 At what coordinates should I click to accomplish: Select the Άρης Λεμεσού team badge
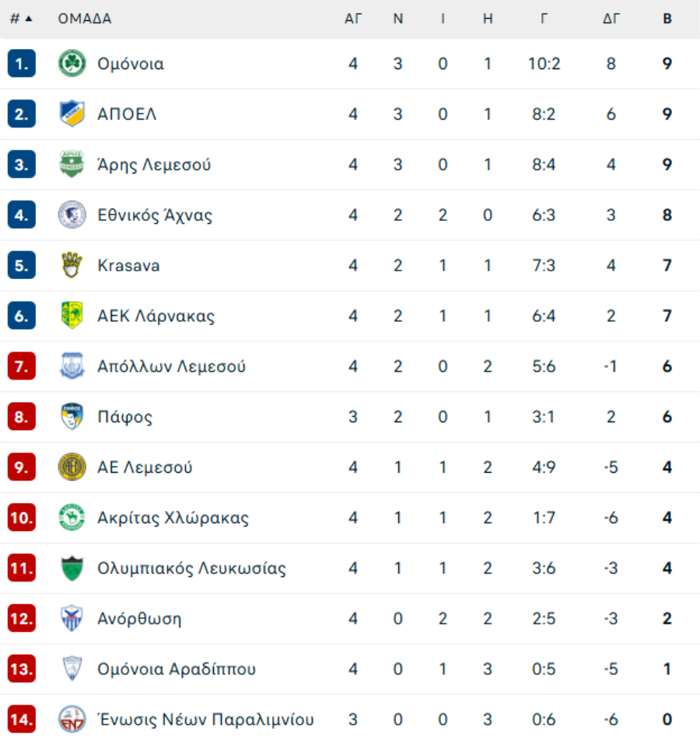point(72,164)
